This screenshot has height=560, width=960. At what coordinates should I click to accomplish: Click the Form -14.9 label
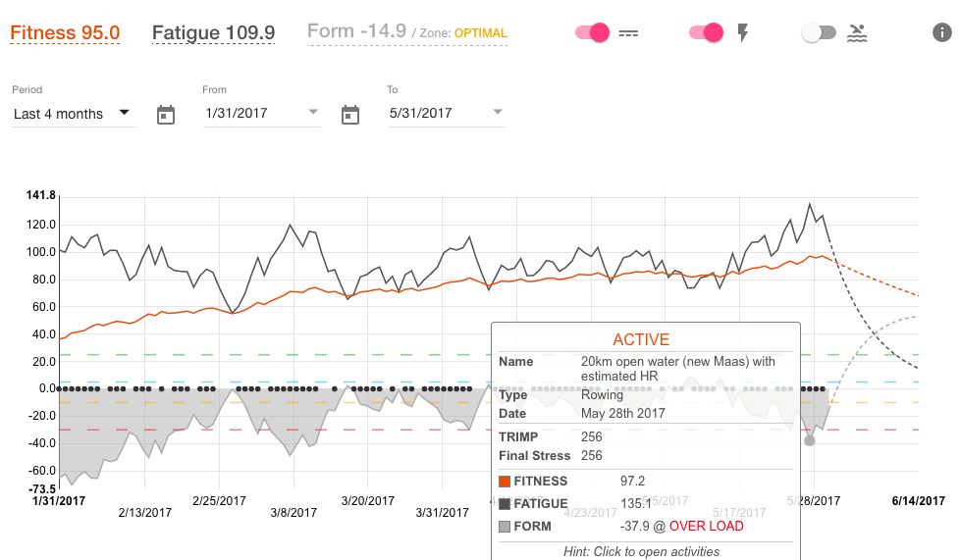tap(356, 31)
